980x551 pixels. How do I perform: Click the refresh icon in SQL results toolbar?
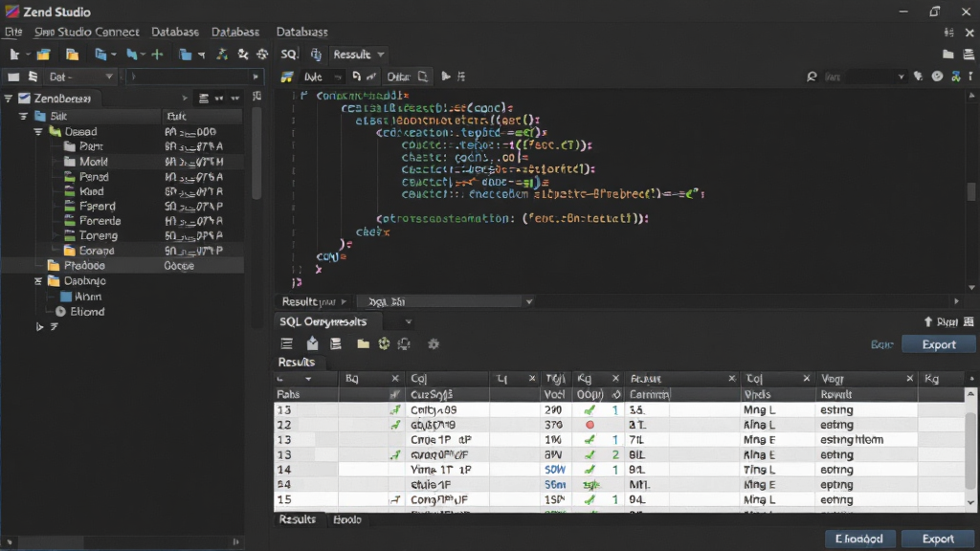point(384,343)
